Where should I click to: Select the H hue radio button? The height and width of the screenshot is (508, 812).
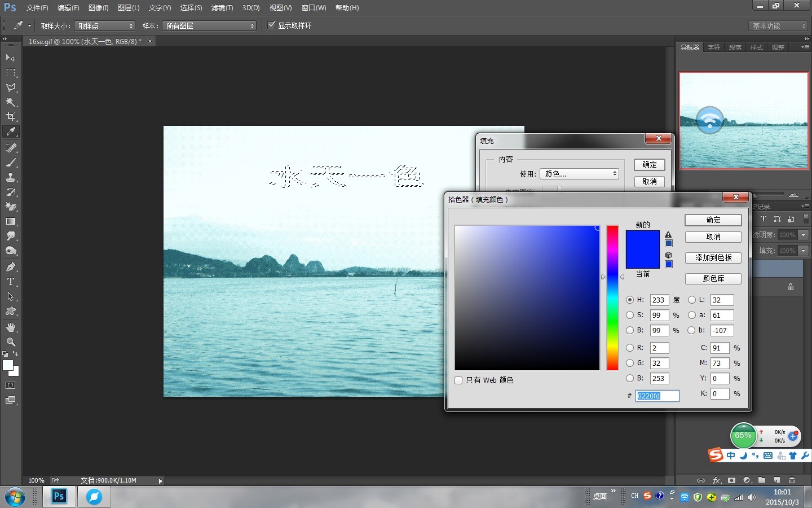pos(630,300)
